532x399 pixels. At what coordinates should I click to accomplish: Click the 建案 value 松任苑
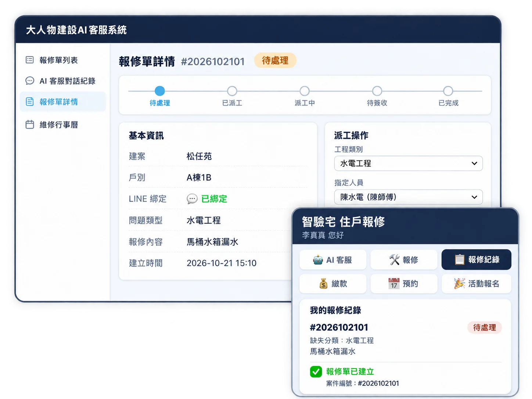tap(199, 156)
